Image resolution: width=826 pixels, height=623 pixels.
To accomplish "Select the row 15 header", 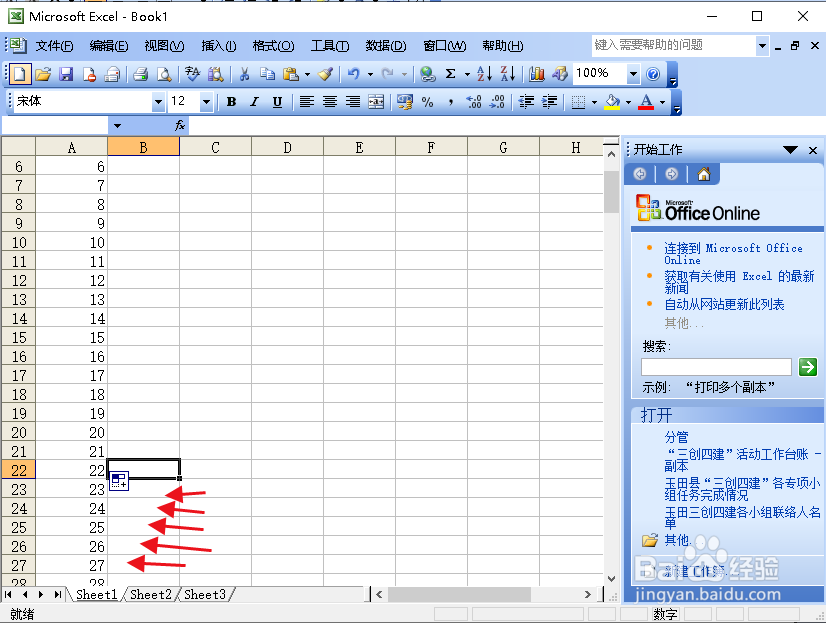I will coord(18,338).
